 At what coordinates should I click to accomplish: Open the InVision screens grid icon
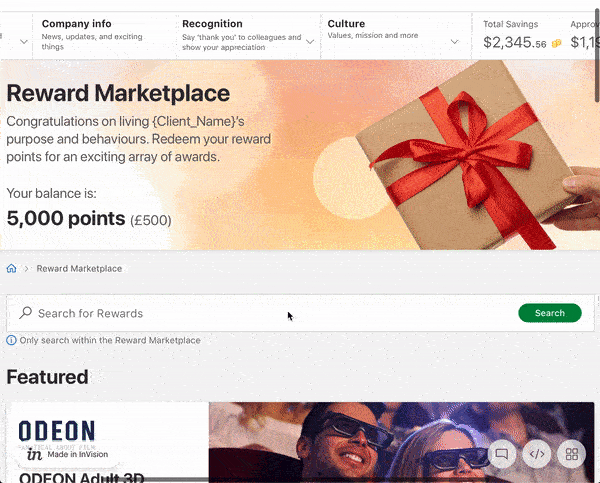[572, 454]
